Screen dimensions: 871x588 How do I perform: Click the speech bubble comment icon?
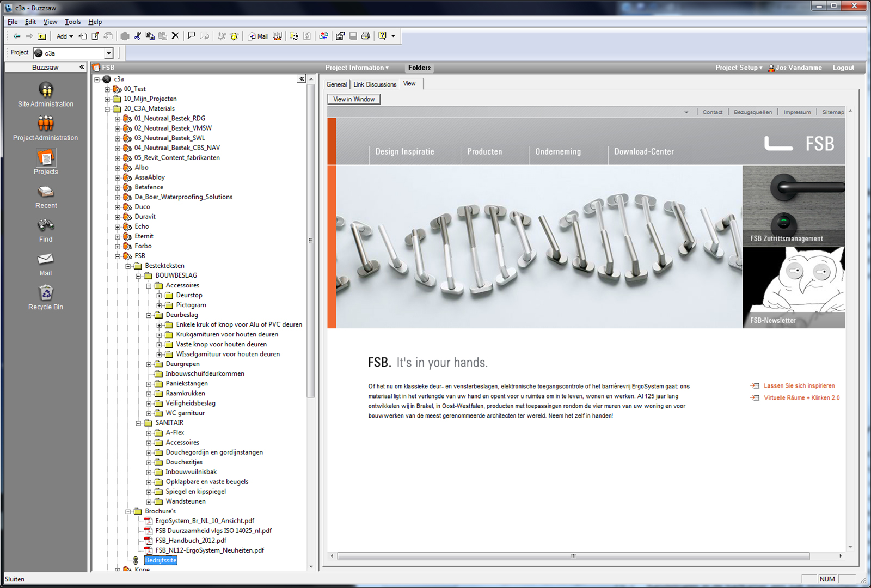coord(191,36)
